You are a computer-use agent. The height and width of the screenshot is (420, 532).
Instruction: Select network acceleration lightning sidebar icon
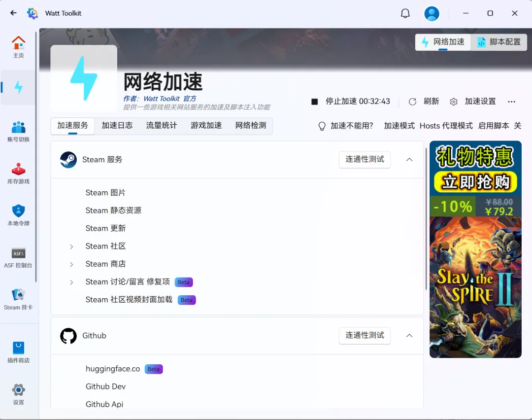18,87
